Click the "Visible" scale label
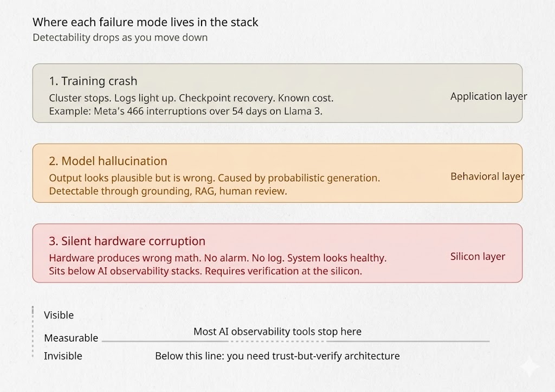 [59, 315]
